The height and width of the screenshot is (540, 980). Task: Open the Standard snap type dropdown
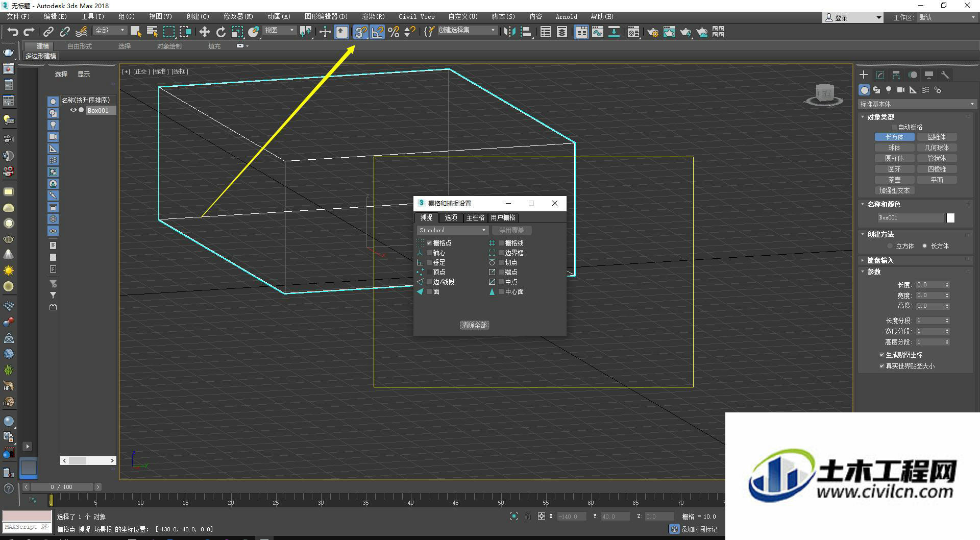point(452,230)
